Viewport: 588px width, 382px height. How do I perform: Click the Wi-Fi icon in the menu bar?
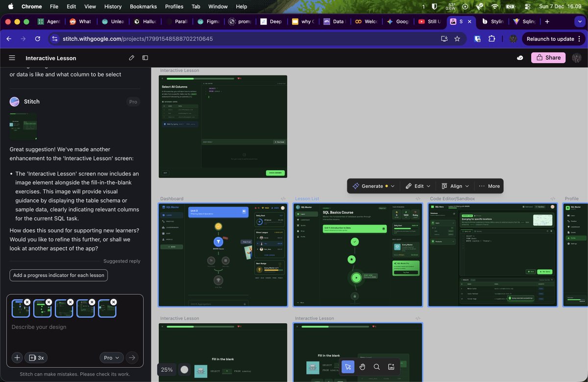(495, 6)
